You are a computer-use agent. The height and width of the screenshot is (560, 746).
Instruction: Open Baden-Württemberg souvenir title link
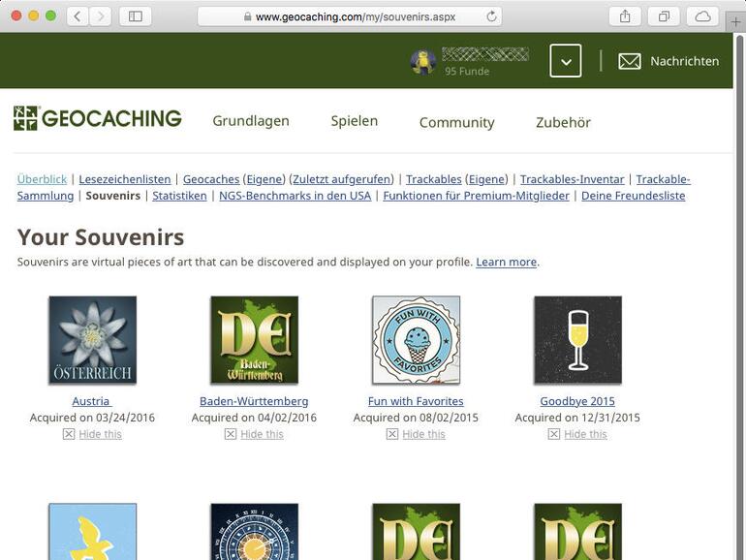pyautogui.click(x=254, y=401)
